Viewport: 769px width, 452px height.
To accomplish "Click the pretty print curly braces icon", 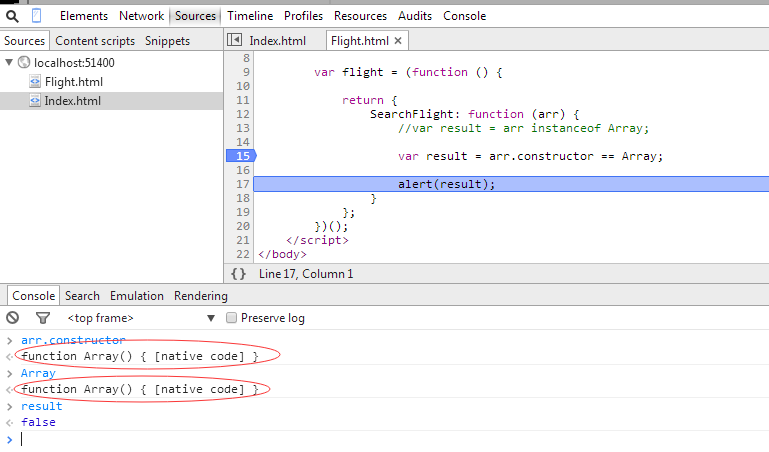I will pos(238,274).
